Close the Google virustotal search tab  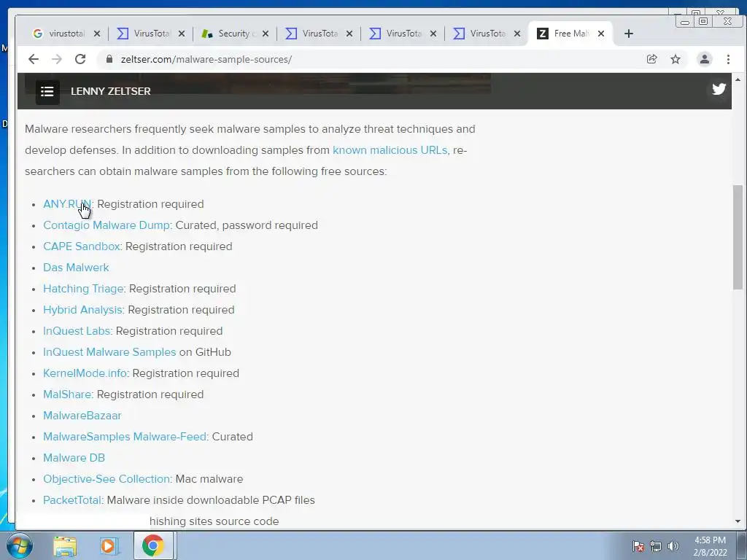pyautogui.click(x=97, y=34)
